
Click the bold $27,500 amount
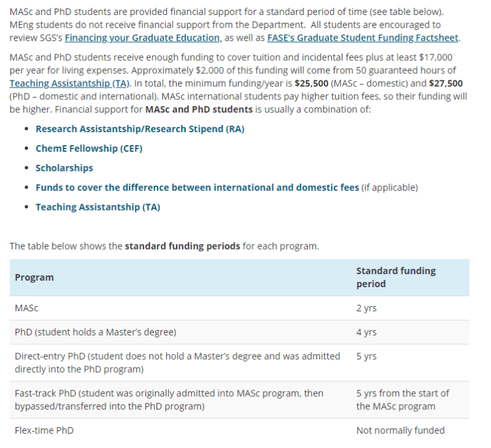pos(445,84)
